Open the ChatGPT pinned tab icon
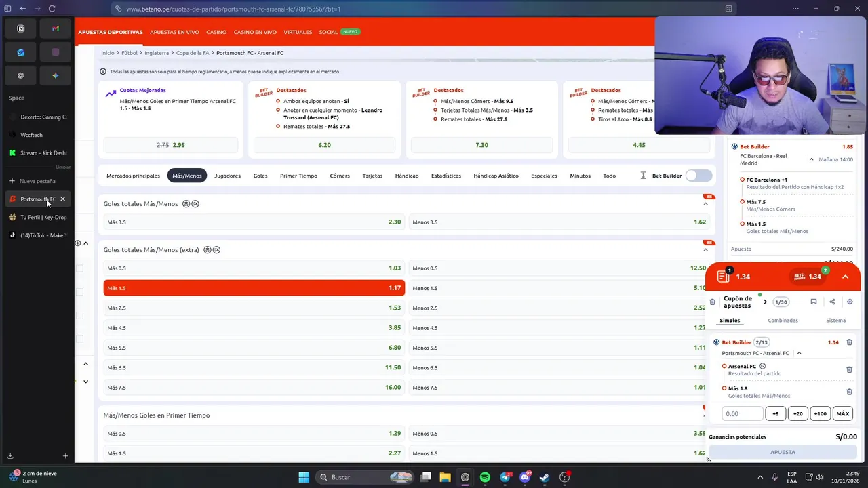 pos(20,75)
